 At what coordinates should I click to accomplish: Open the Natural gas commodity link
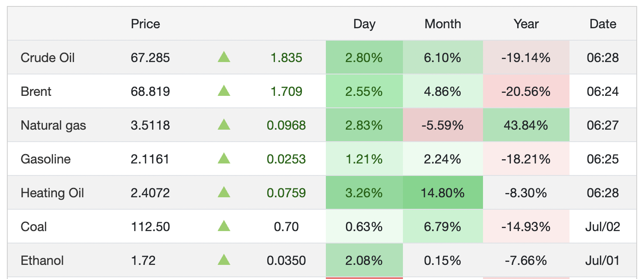(53, 125)
